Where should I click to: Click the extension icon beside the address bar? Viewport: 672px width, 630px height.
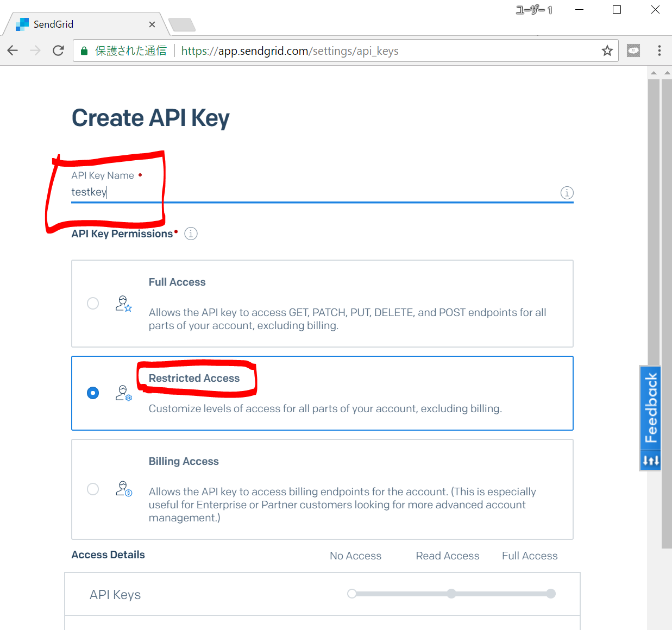[633, 50]
